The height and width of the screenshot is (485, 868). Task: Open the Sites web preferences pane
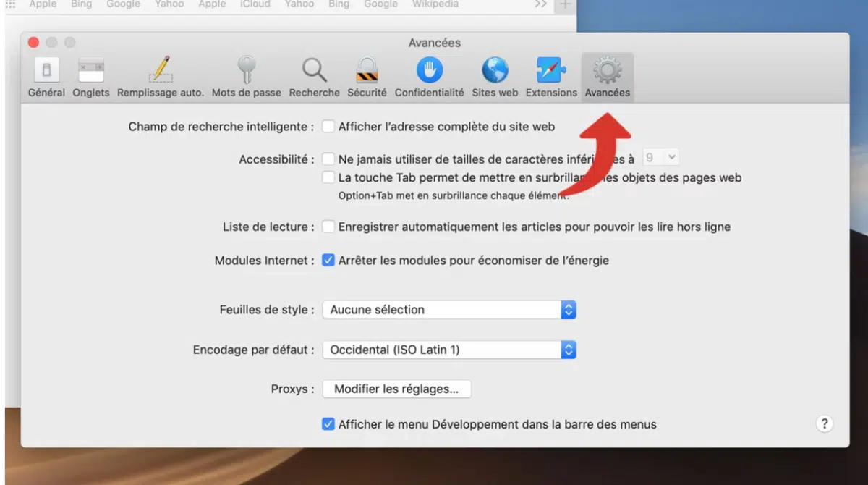[495, 77]
